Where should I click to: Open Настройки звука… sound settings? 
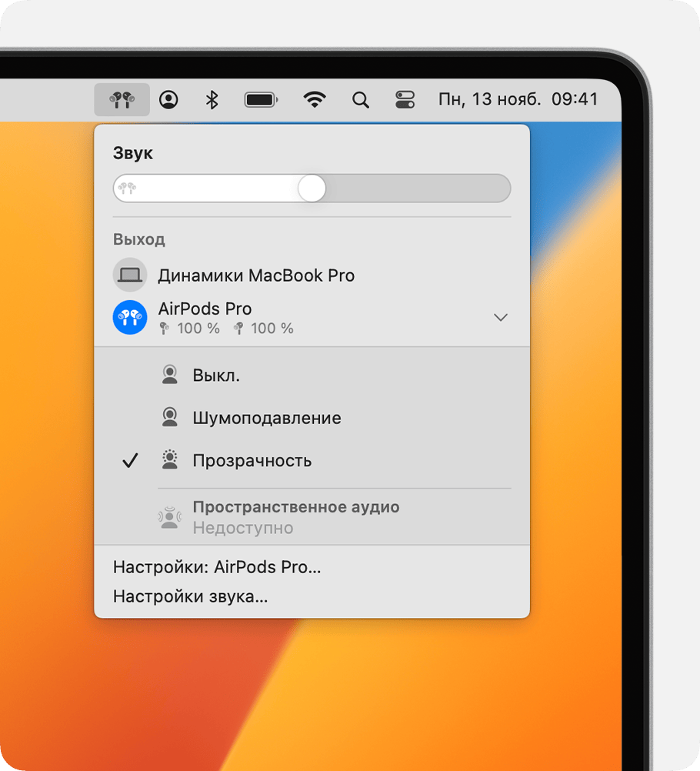click(190, 596)
